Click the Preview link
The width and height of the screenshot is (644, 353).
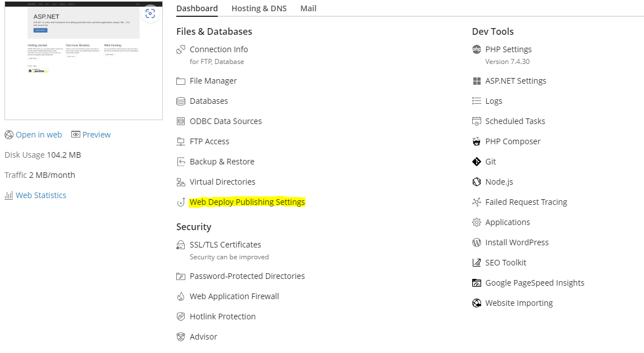[97, 135]
